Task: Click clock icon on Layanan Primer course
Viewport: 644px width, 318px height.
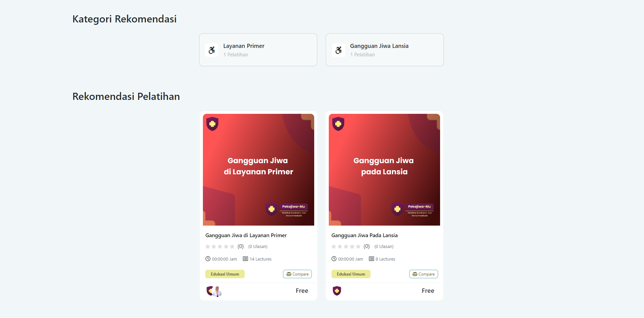Action: [x=208, y=259]
